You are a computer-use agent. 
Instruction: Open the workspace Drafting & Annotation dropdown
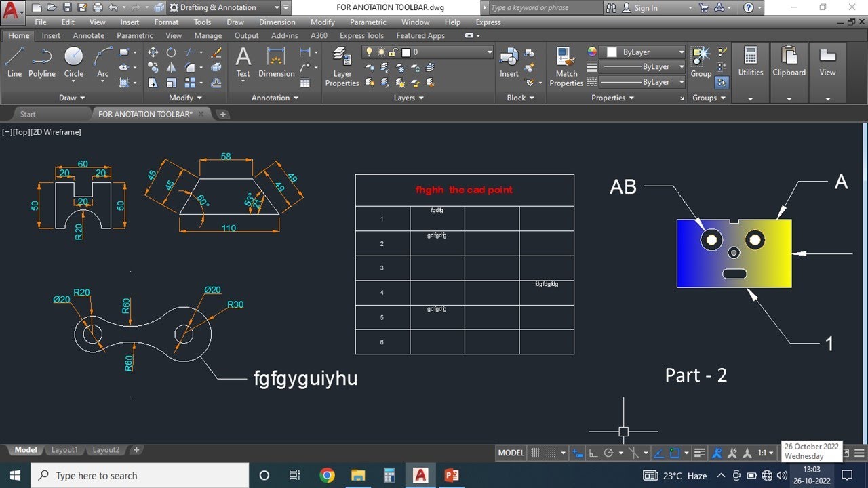(223, 7)
